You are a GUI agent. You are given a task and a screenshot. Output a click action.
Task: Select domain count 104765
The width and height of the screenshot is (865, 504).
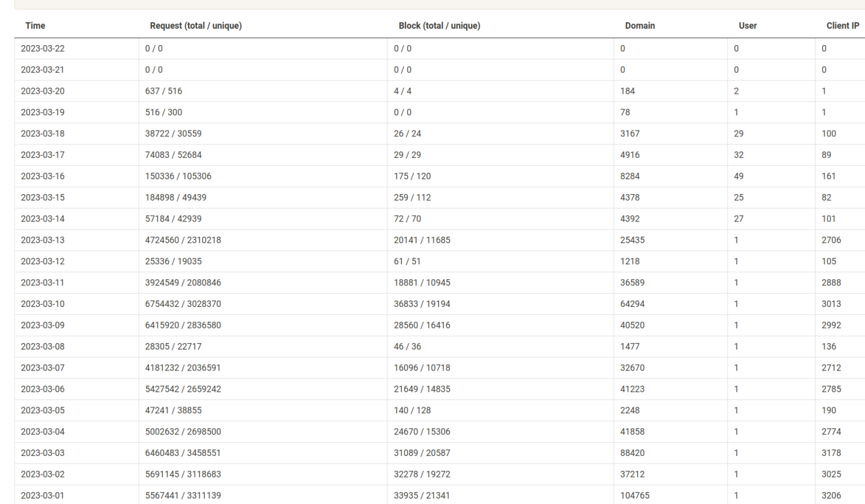tap(636, 495)
